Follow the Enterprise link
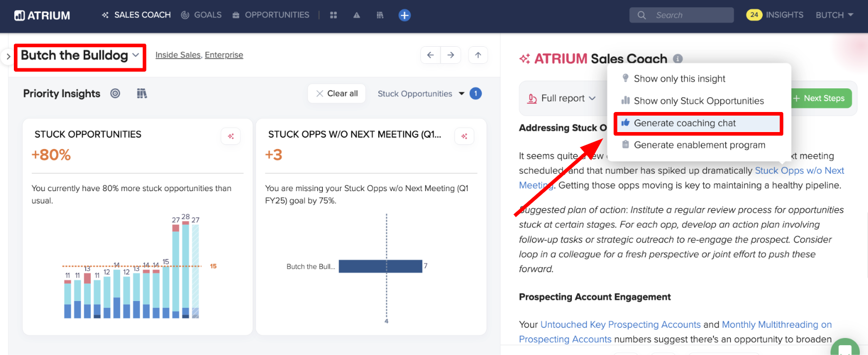This screenshot has width=868, height=355. click(224, 55)
